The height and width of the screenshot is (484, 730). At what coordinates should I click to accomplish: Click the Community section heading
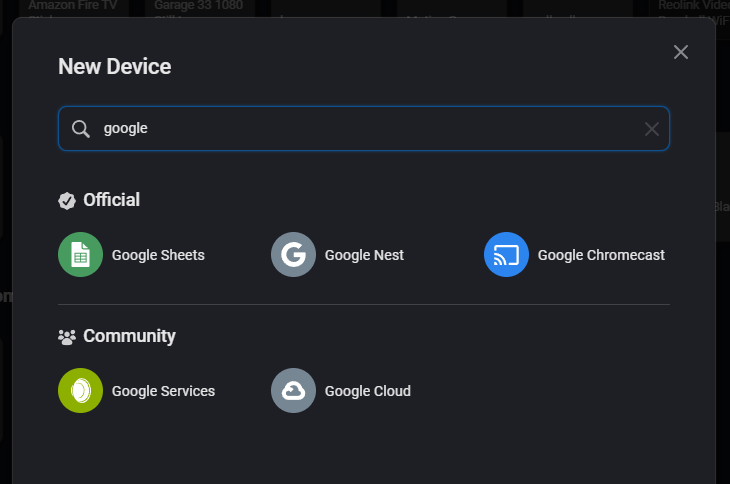(129, 336)
